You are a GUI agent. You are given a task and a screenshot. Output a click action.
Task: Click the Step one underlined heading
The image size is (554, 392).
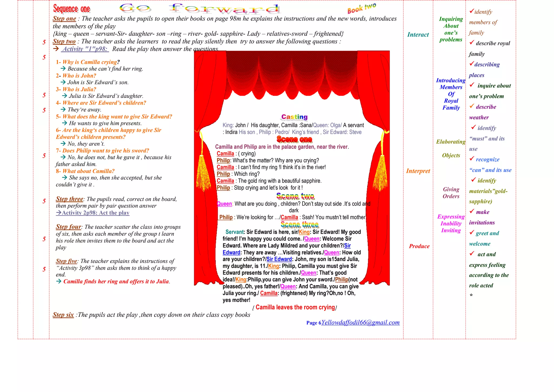(64, 19)
